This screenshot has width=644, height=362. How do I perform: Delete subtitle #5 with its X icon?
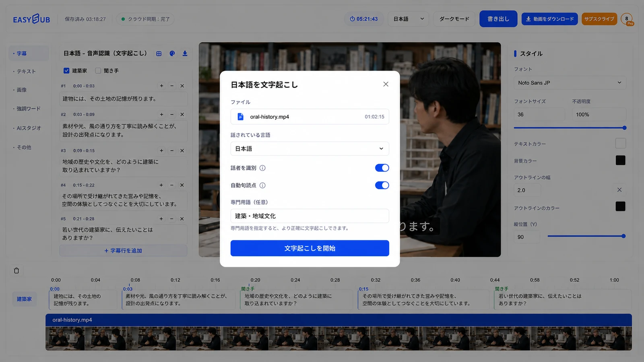tap(182, 219)
